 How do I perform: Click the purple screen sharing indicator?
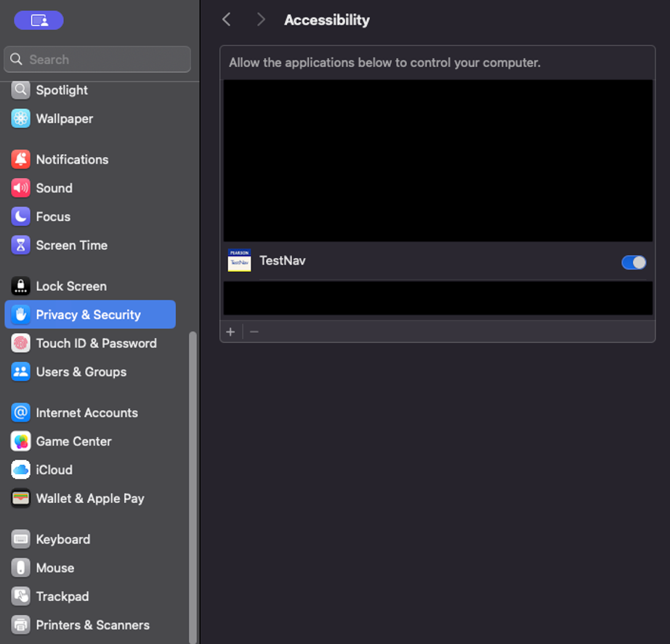[x=39, y=20]
